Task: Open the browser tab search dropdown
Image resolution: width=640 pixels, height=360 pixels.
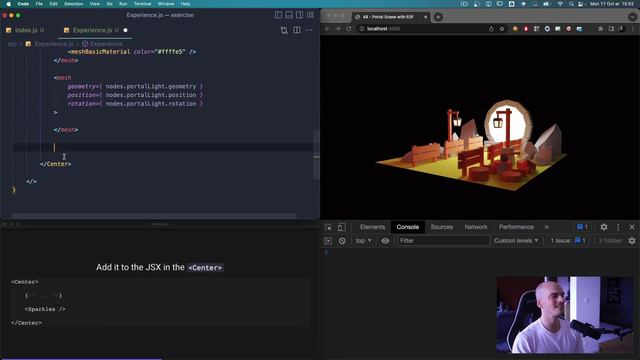Action: (x=632, y=17)
